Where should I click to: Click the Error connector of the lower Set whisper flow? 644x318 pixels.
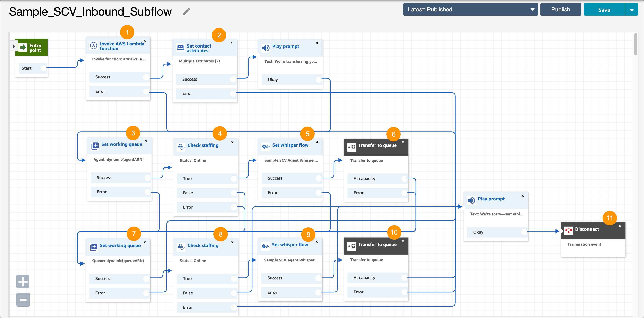318,292
